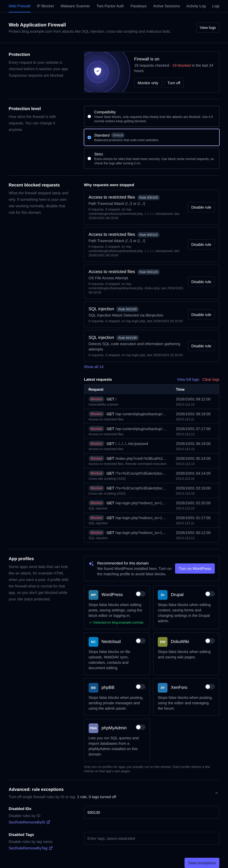Expand blocked rules with Show all 14
This screenshot has height=868, width=228.
pos(94,367)
